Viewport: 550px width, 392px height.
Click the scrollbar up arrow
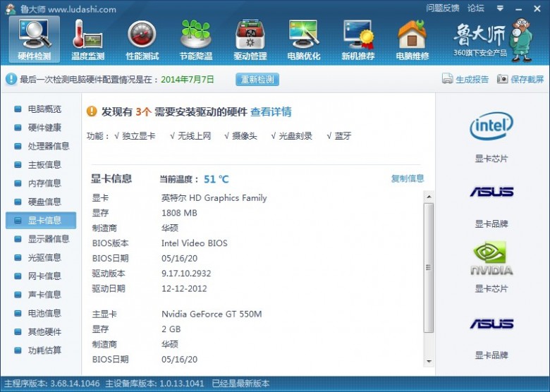coord(429,197)
